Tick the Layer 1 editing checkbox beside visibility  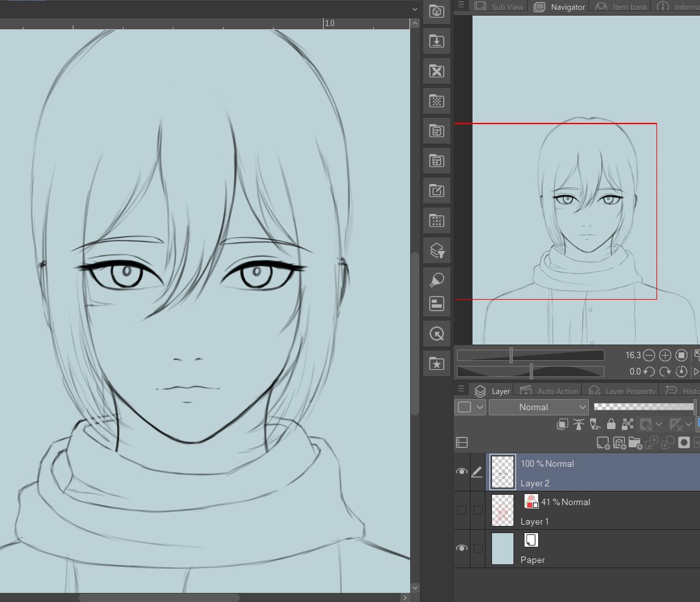click(x=478, y=510)
